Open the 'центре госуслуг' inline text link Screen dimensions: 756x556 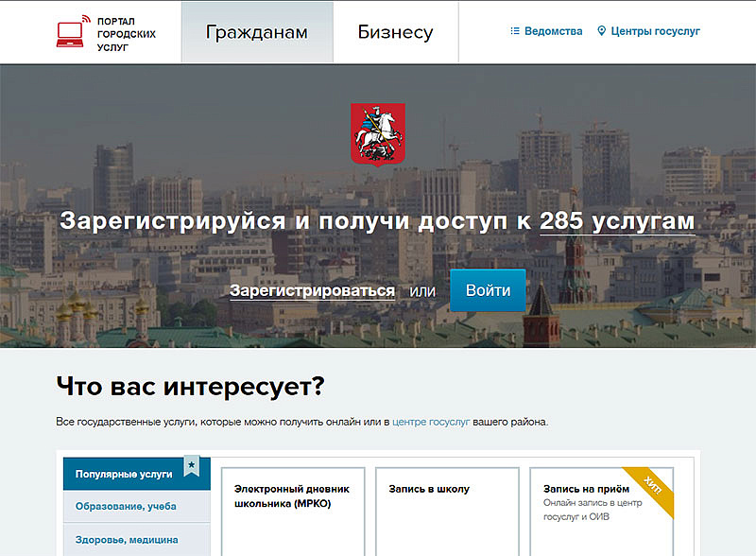[x=431, y=422]
